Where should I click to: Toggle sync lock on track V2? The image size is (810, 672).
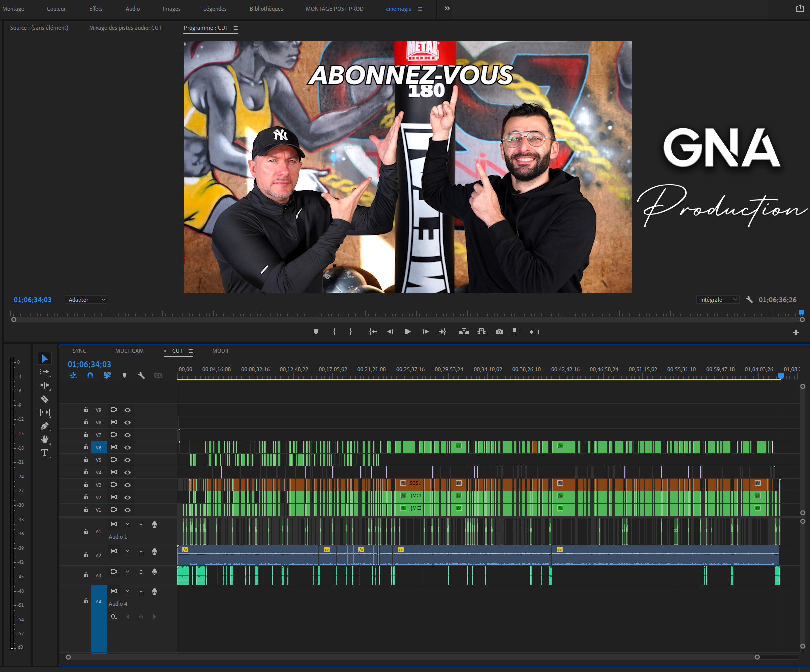click(x=114, y=497)
